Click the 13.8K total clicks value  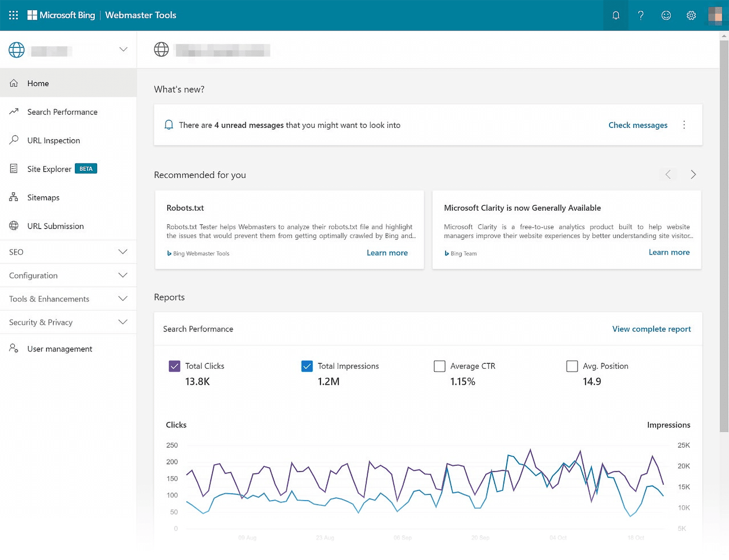[x=197, y=382]
